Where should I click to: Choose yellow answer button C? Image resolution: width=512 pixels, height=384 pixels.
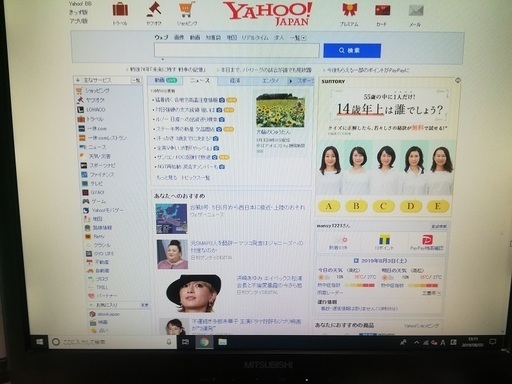[x=383, y=207]
